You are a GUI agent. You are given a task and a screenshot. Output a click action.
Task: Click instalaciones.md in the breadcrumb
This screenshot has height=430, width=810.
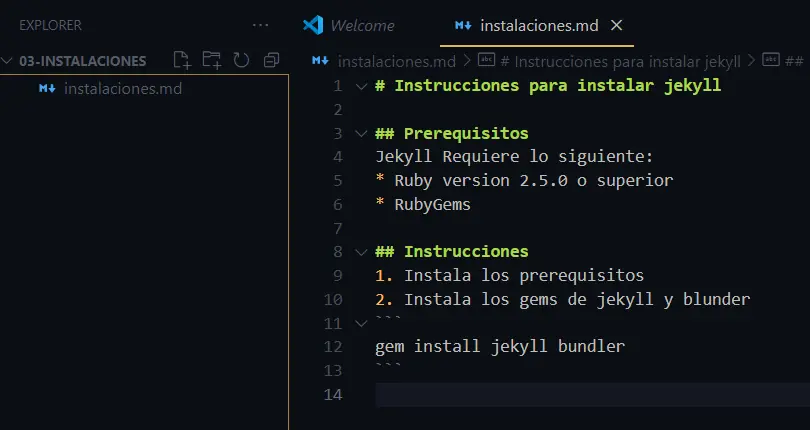coord(397,62)
